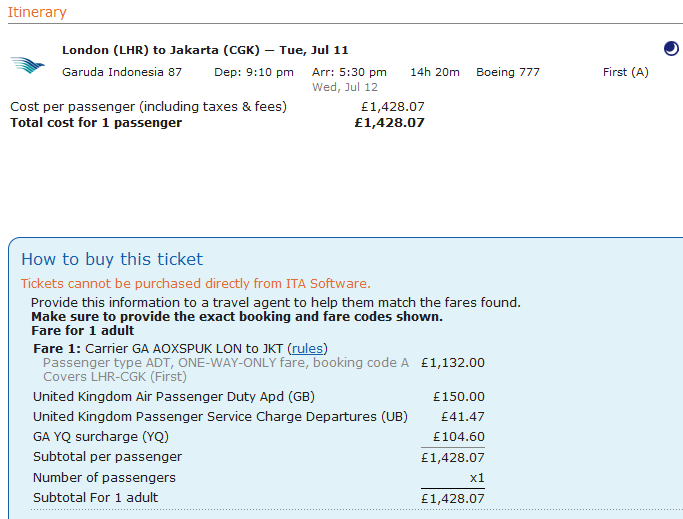Click the Garuda Indonesia 87 flight number

tap(122, 72)
